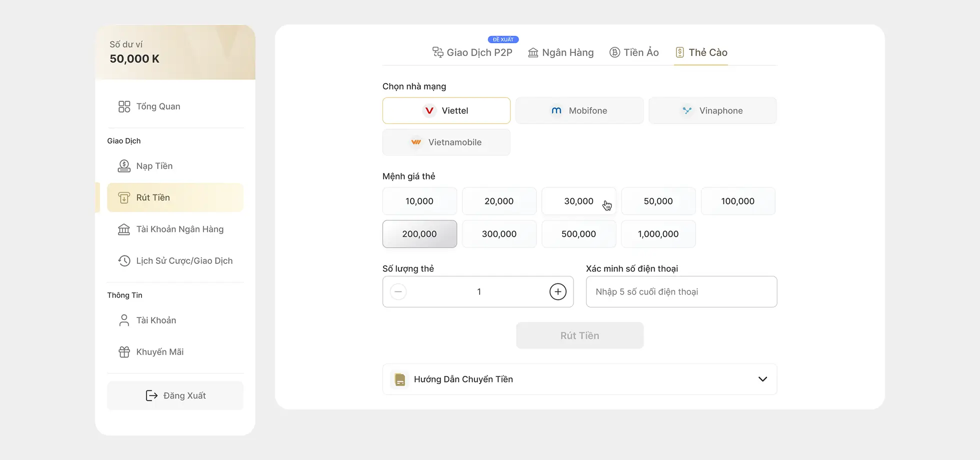Image resolution: width=980 pixels, height=460 pixels.
Task: Click the Đăng Xuất button
Action: click(x=175, y=395)
